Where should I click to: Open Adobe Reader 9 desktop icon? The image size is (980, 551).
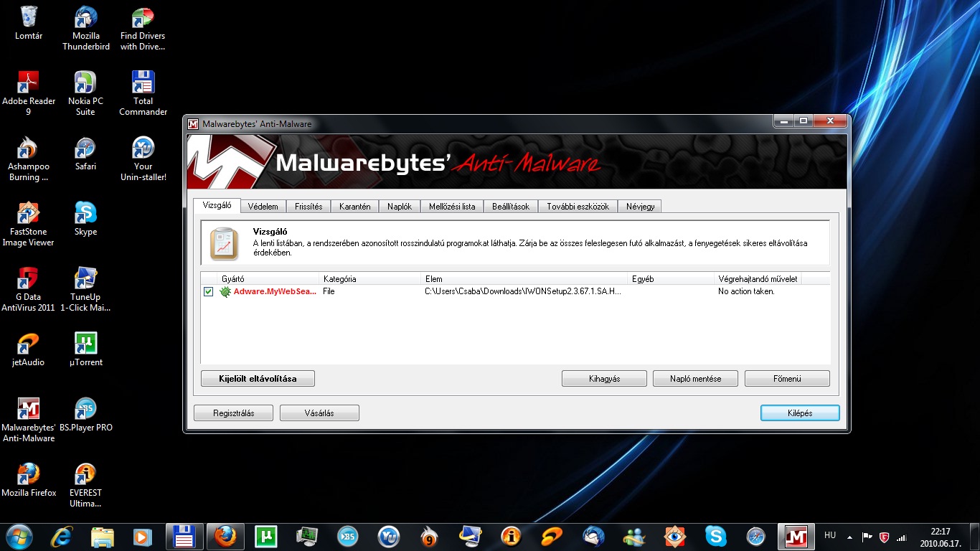[x=29, y=93]
